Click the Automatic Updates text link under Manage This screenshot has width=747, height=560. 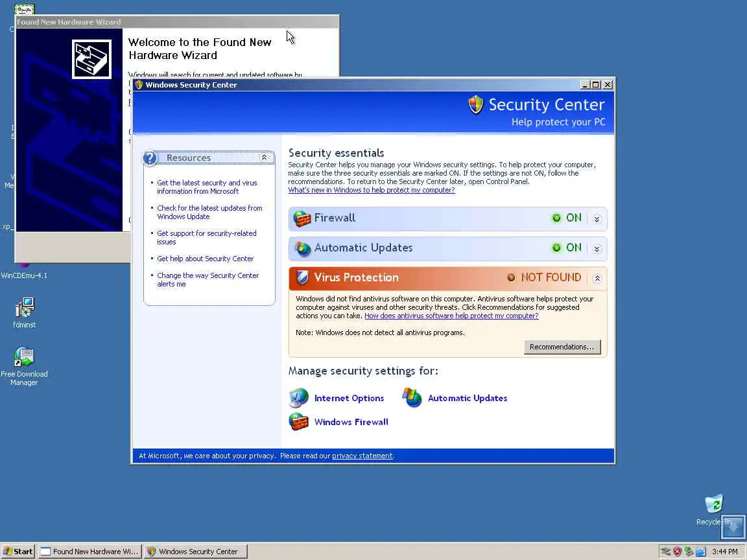coord(468,398)
